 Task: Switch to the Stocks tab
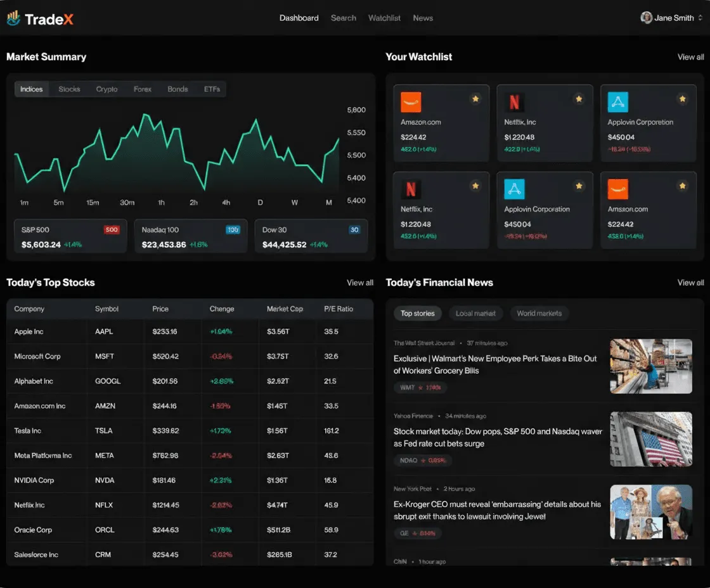[69, 89]
